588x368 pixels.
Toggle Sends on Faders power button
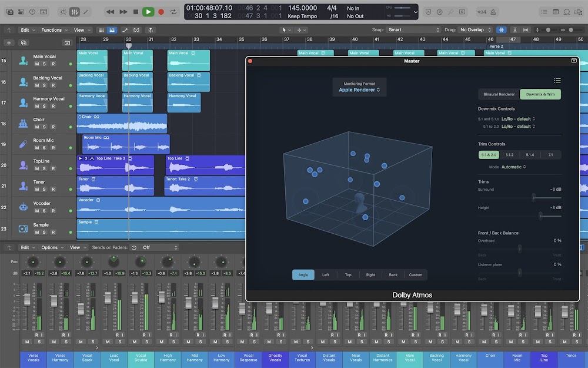(x=134, y=247)
